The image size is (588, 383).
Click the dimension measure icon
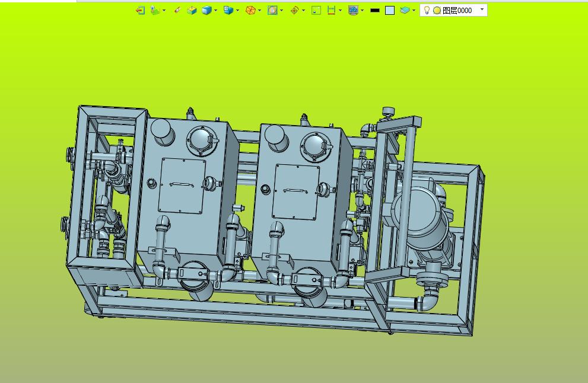click(x=332, y=11)
